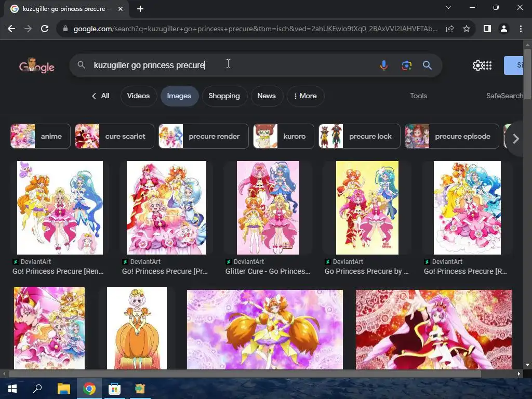Filter by the precure render chip
The height and width of the screenshot is (399, 532).
pyautogui.click(x=204, y=136)
